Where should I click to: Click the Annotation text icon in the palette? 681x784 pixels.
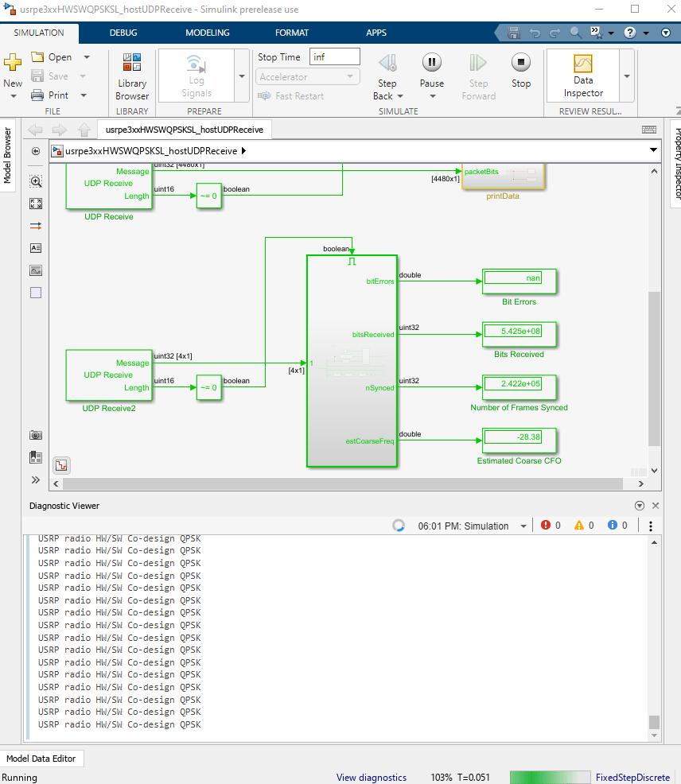36,248
